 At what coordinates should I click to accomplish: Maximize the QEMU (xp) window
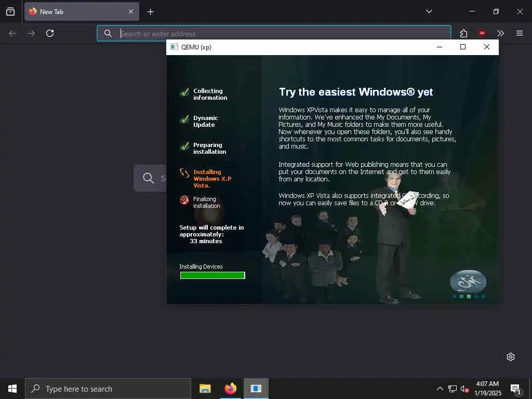coord(463,47)
